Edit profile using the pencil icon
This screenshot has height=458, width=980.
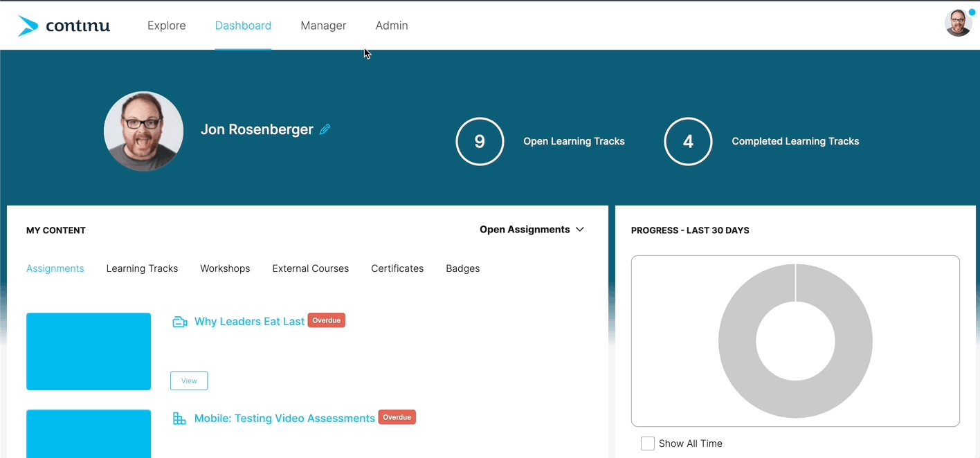pos(325,129)
